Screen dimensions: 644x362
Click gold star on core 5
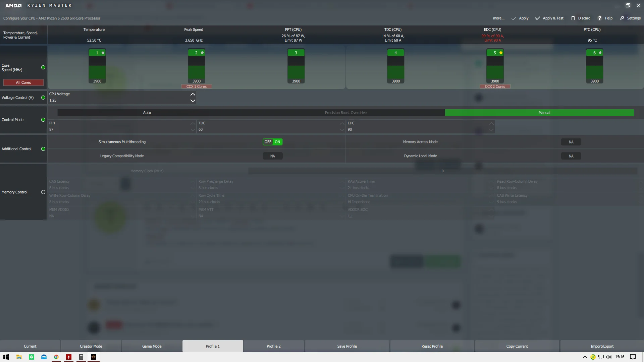[501, 53]
